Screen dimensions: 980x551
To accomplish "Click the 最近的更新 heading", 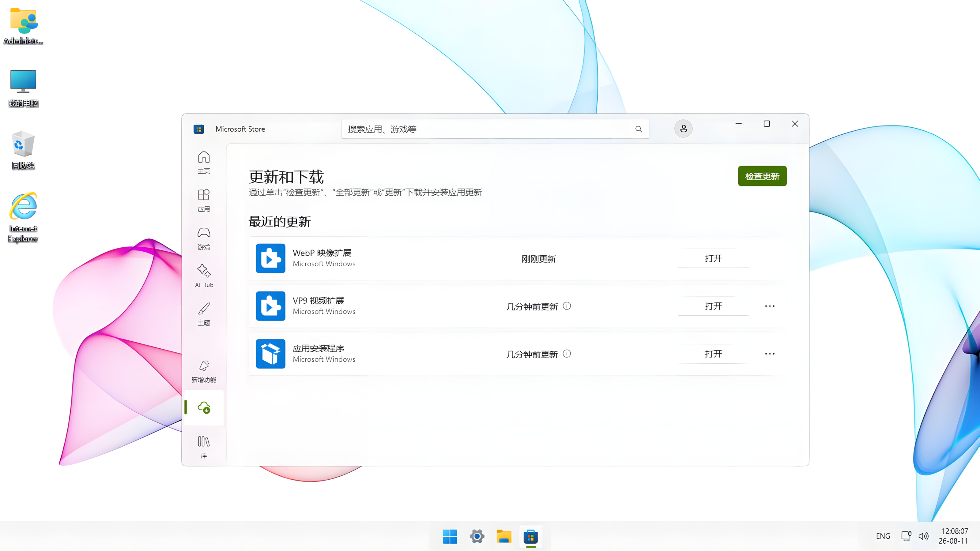I will tap(280, 222).
